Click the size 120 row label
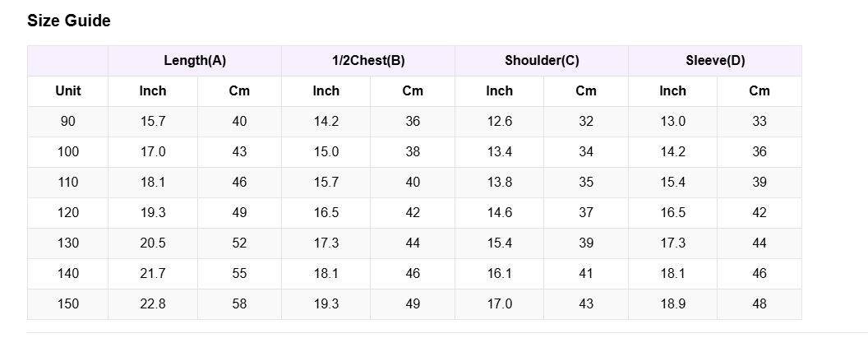 click(68, 213)
